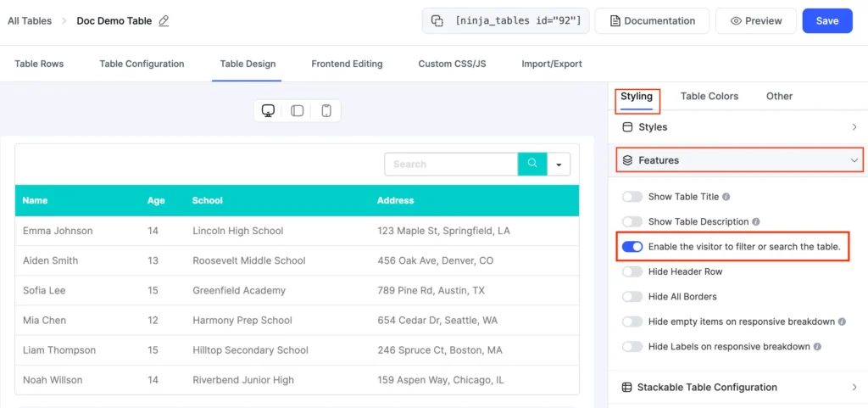Open the Table Rows tab

point(39,64)
